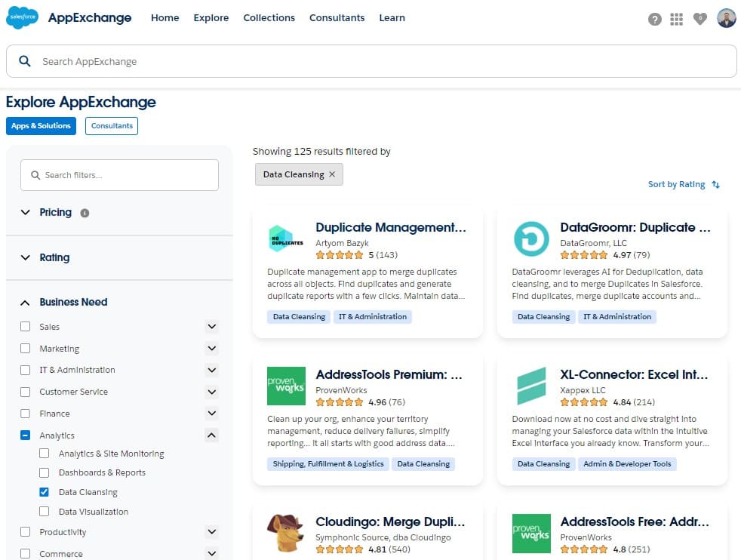The height and width of the screenshot is (560, 741).
Task: Open the help question mark icon
Action: point(654,20)
